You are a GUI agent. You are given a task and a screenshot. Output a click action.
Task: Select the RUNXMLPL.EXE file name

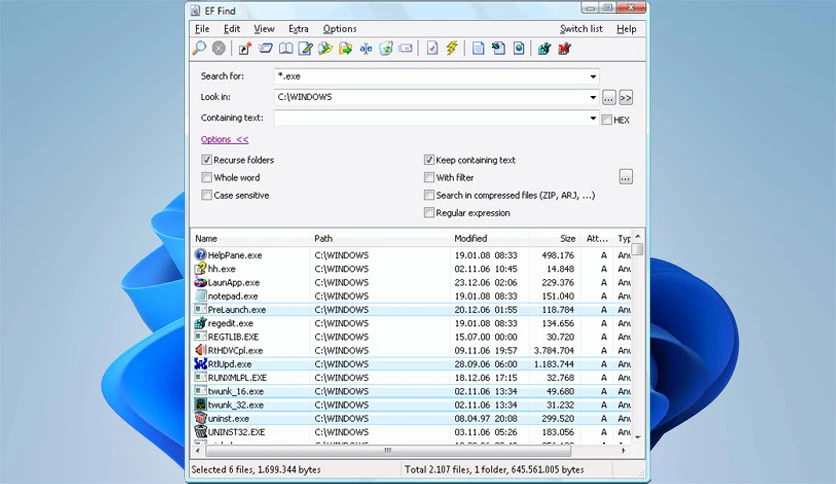(x=237, y=377)
